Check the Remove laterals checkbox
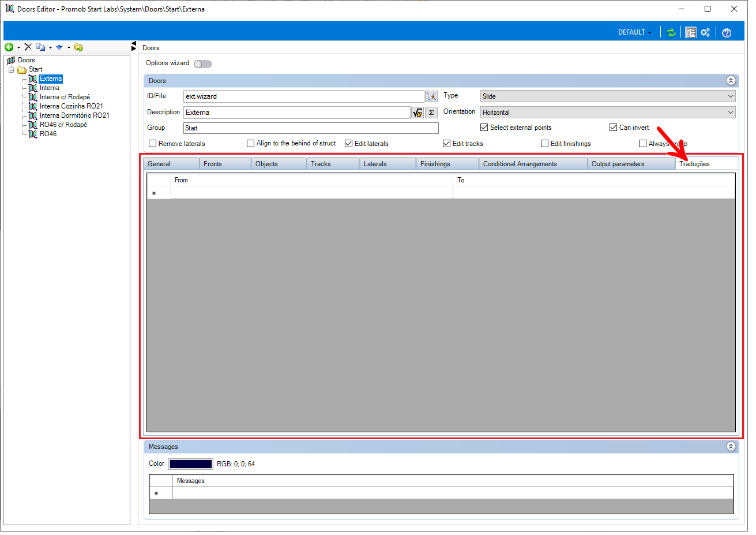The width and height of the screenshot is (756, 535). point(153,144)
